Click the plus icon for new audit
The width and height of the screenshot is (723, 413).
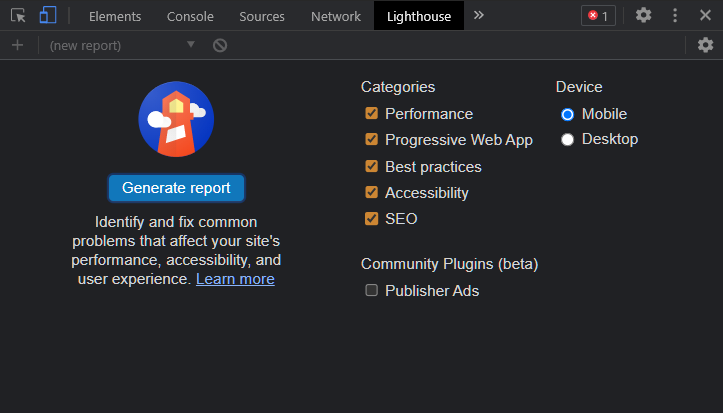pos(18,45)
